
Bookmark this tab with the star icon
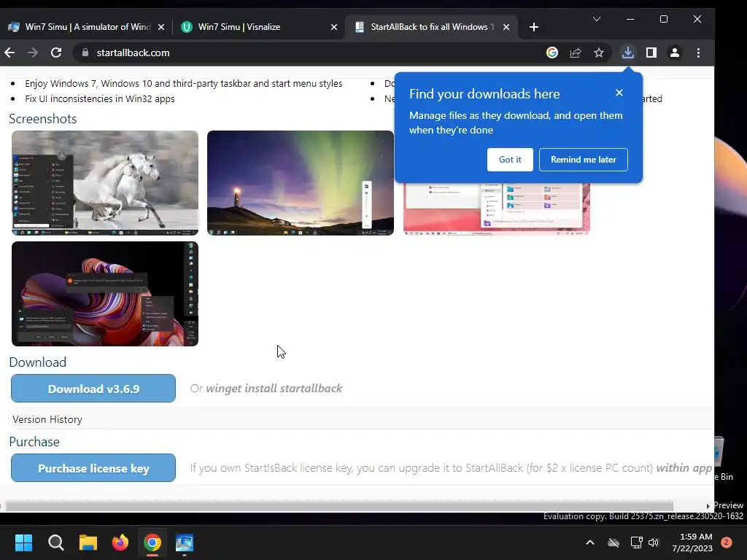[x=599, y=52]
